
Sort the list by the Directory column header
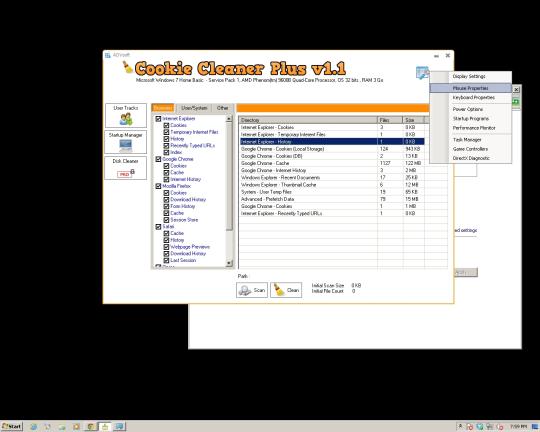click(308, 120)
